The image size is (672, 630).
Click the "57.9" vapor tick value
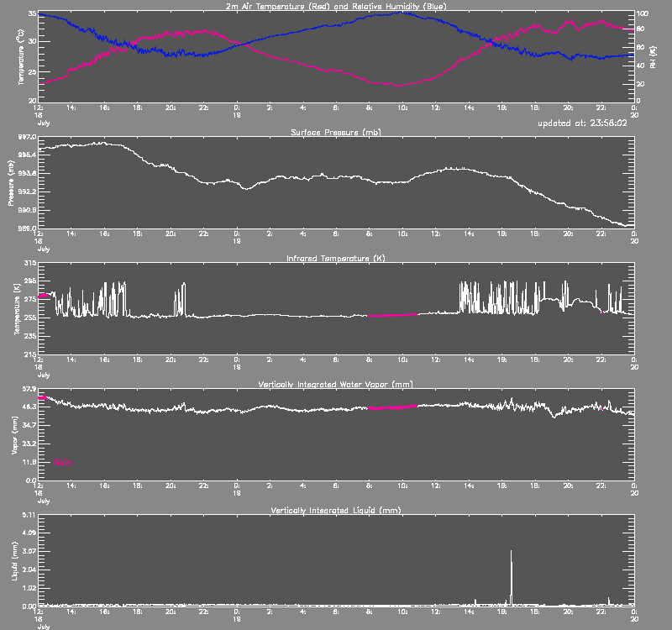click(29, 389)
